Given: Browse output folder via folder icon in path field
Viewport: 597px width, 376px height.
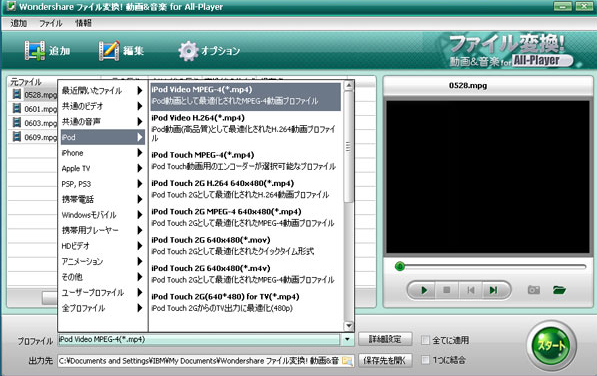Looking at the screenshot, I should pyautogui.click(x=347, y=360).
